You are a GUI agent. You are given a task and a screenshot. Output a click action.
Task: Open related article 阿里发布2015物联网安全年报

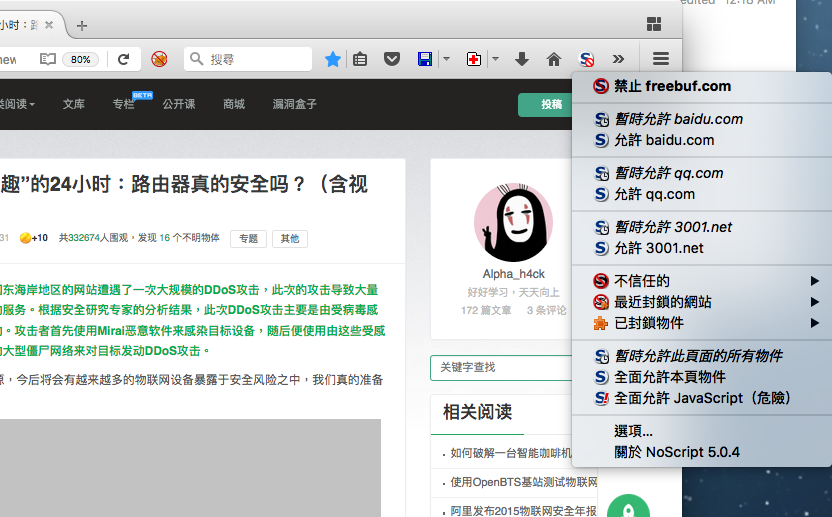524,511
